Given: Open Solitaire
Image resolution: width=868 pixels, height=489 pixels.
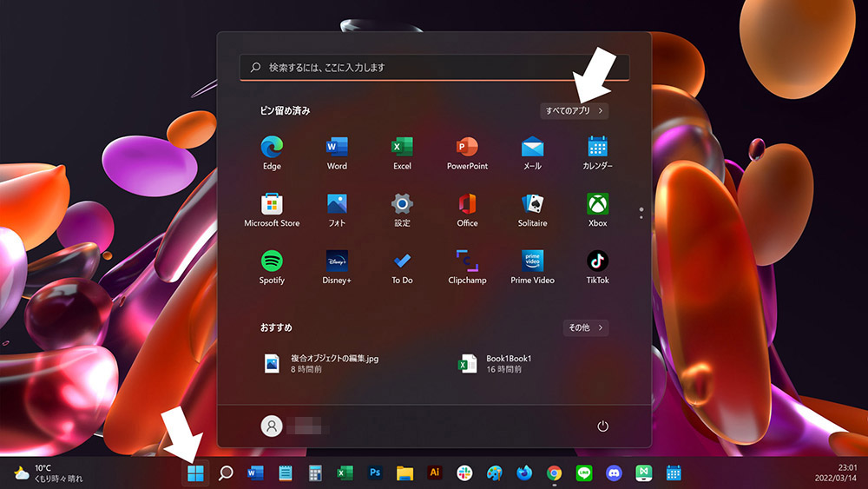Looking at the screenshot, I should pyautogui.click(x=533, y=210).
